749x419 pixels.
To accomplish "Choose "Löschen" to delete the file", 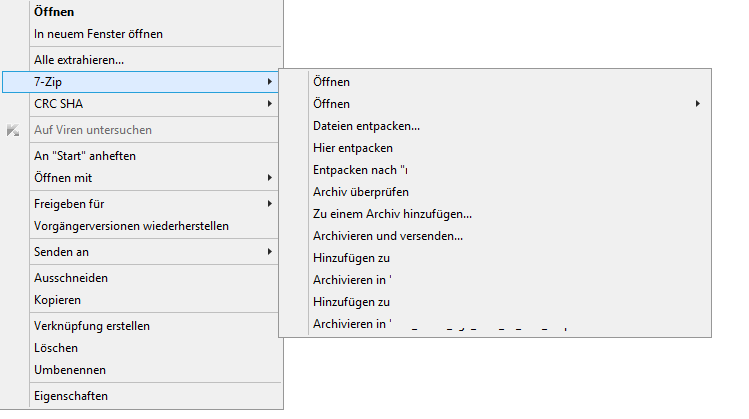I will click(x=56, y=348).
